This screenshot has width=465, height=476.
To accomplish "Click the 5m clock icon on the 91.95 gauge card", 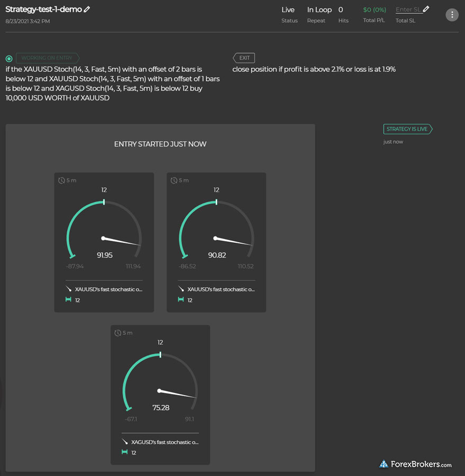I will click(62, 180).
